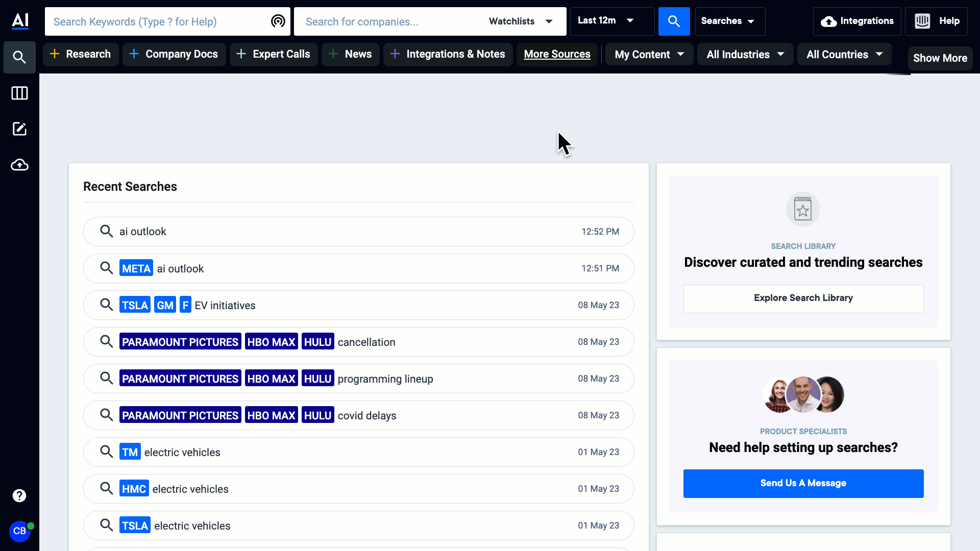Click the plus icon on News filter
The width and height of the screenshot is (980, 551).
(333, 54)
